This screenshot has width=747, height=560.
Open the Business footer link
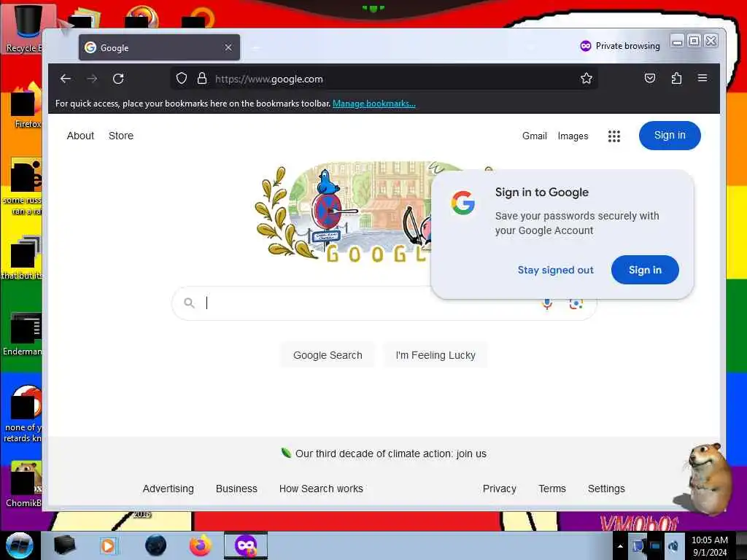pyautogui.click(x=236, y=489)
